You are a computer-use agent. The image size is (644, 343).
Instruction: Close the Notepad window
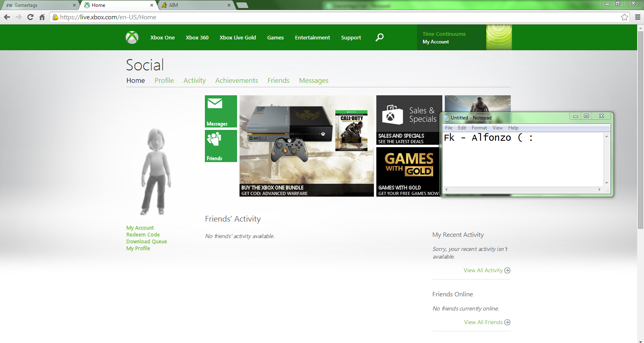(601, 116)
